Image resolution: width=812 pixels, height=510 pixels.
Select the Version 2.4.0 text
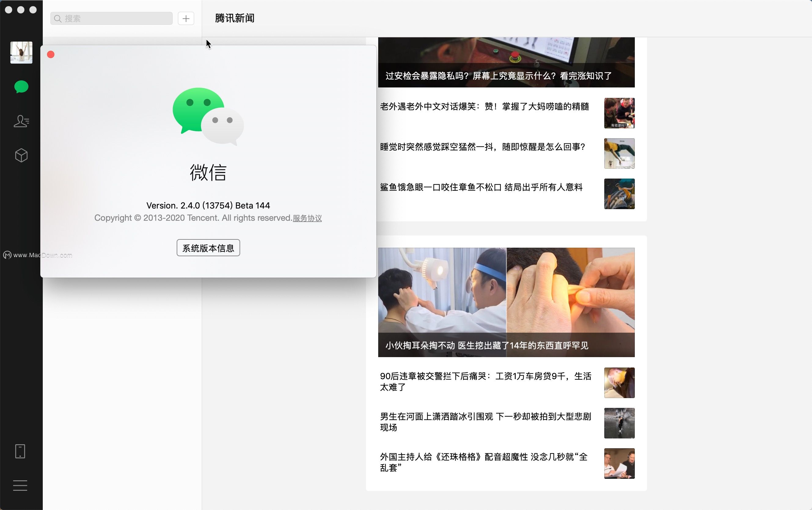pyautogui.click(x=208, y=205)
